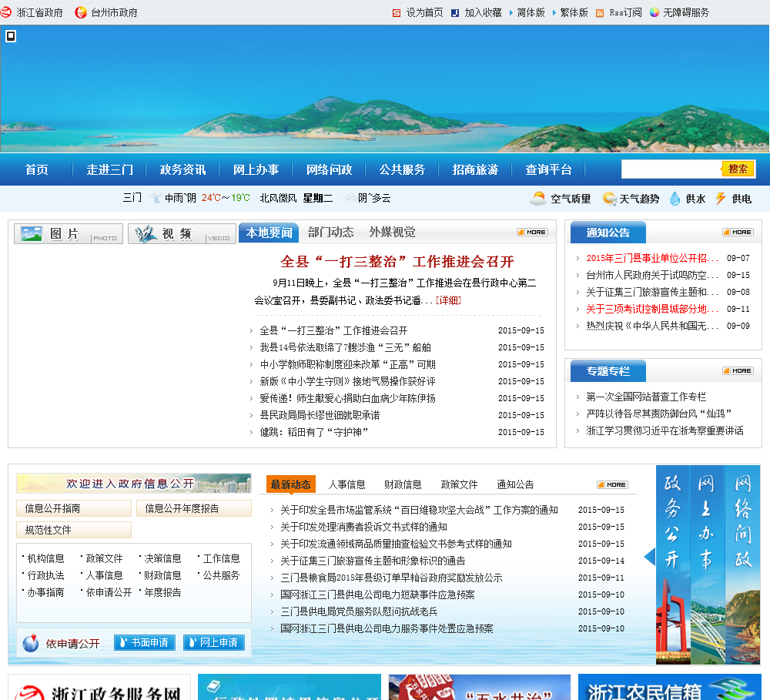Click the 简体版 link

click(x=531, y=12)
